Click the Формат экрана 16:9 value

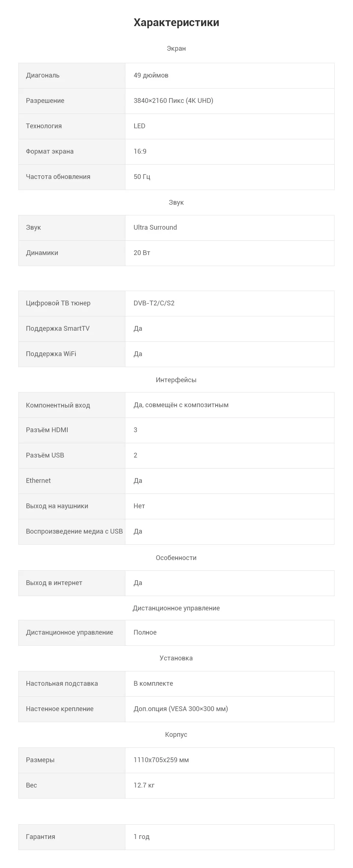(x=140, y=151)
